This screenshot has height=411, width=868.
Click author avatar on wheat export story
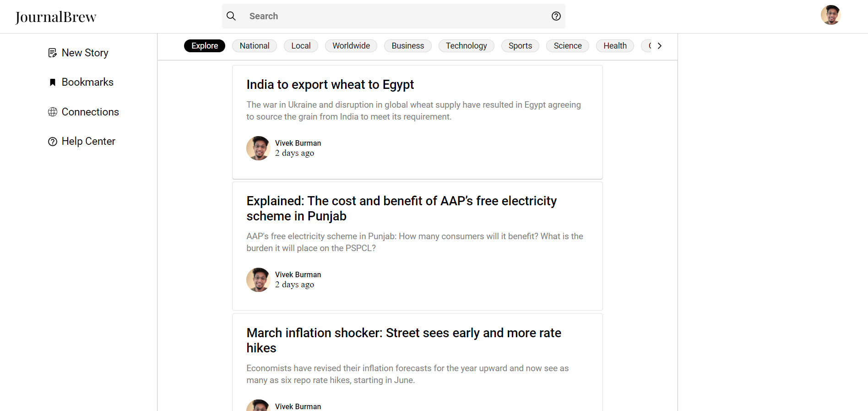pyautogui.click(x=258, y=148)
